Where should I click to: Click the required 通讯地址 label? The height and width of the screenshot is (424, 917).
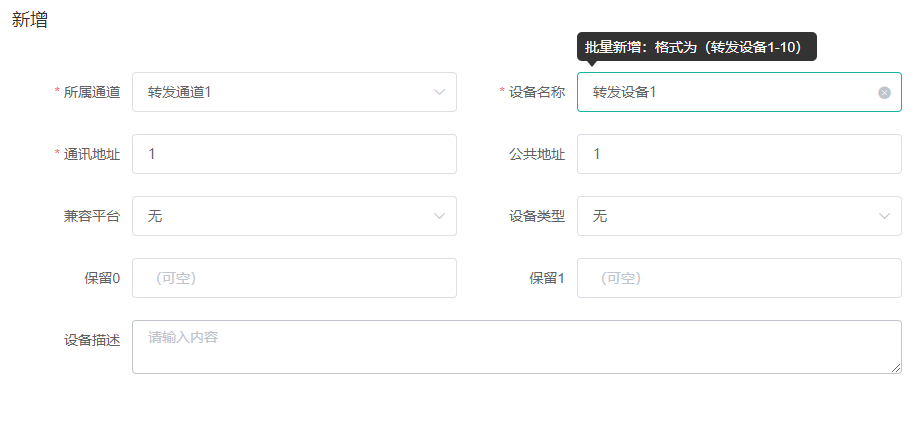click(87, 154)
